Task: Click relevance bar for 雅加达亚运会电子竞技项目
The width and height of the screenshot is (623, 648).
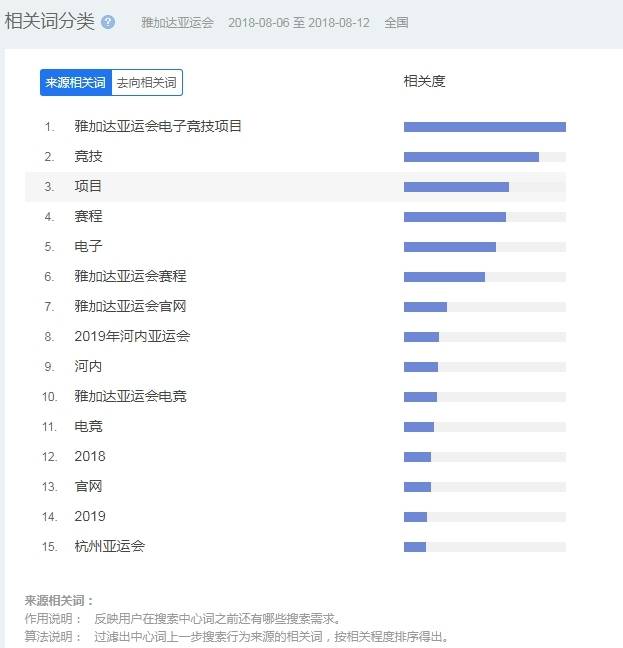Action: (484, 127)
